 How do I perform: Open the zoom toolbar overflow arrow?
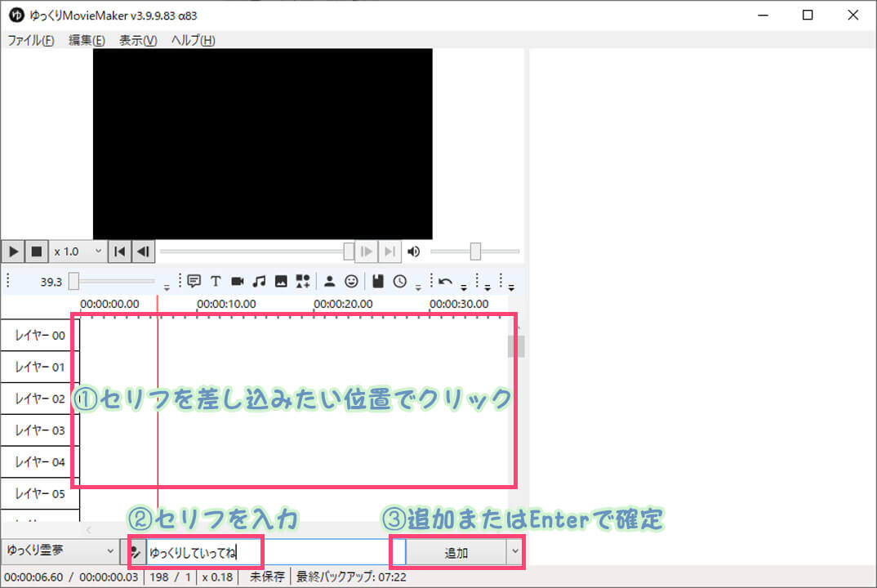point(167,287)
